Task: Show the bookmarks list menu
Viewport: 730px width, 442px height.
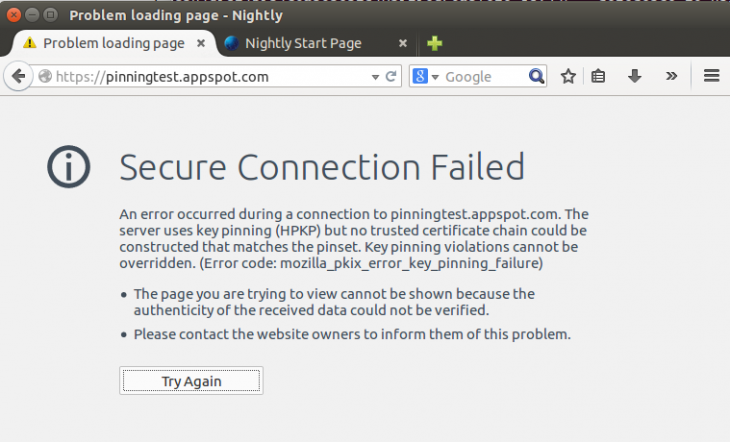Action: pyautogui.click(x=599, y=76)
